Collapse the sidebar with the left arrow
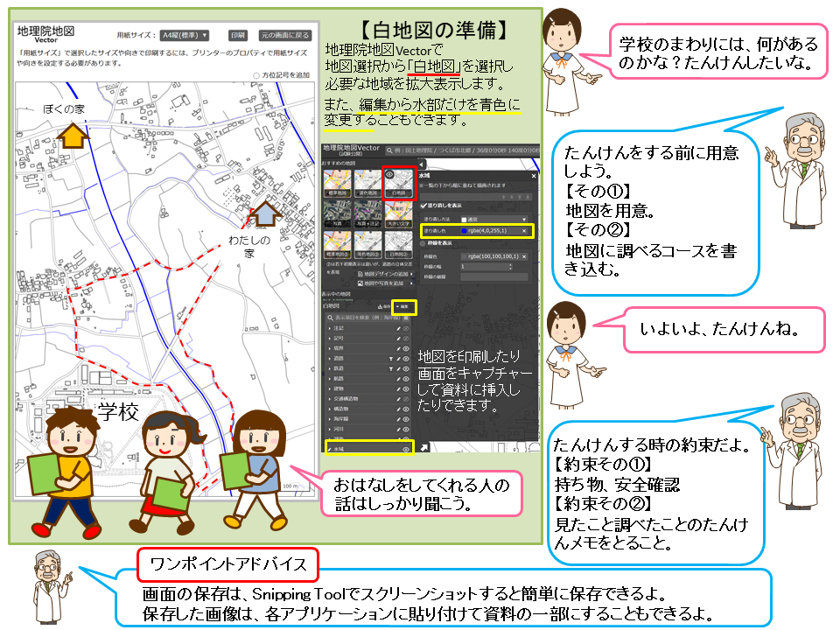 421,165
